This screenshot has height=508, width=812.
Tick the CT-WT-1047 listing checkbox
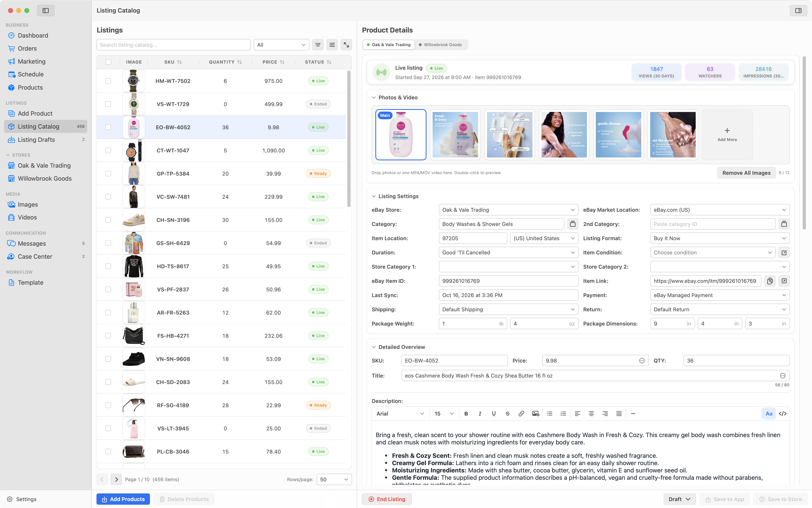(x=108, y=151)
